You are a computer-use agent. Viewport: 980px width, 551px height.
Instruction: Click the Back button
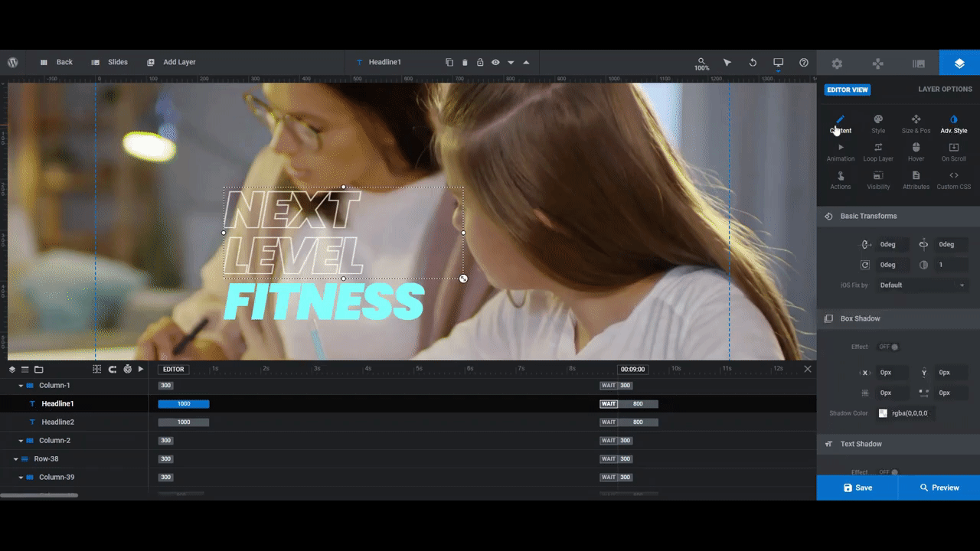tap(57, 62)
